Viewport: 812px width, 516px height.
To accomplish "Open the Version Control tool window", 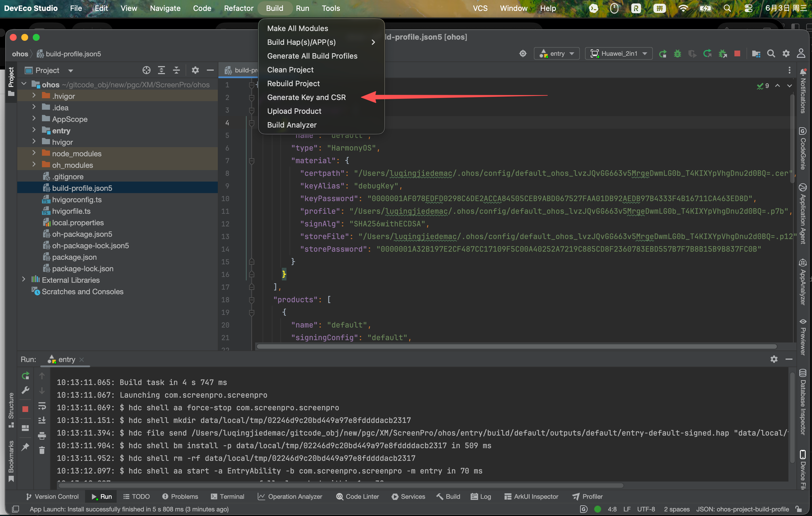I will coord(52,496).
